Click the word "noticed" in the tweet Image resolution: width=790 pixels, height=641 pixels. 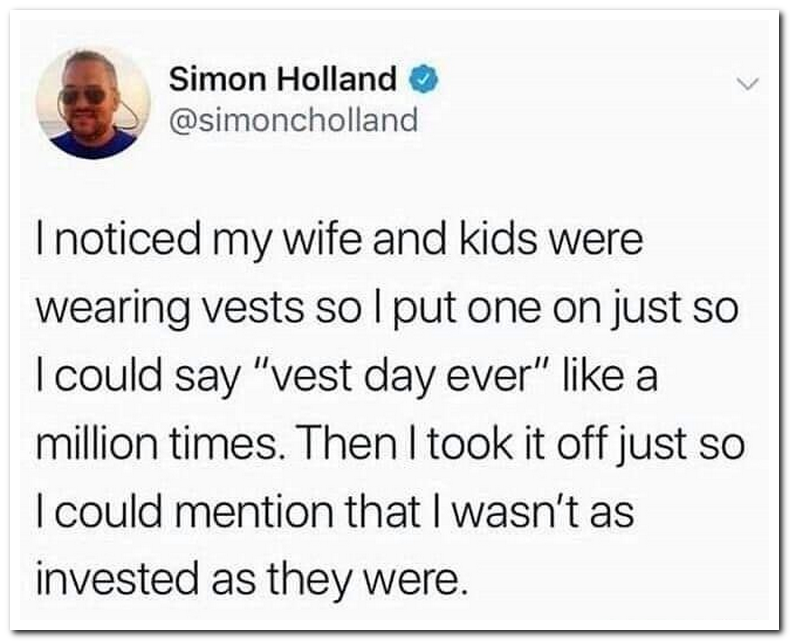click(x=123, y=241)
